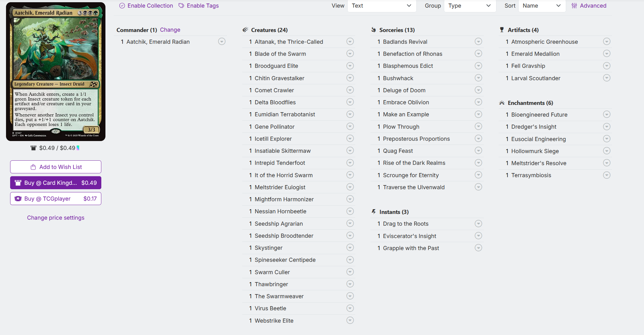Click the Instants lightning icon
Viewport: 644px width, 335px height.
[x=374, y=212]
